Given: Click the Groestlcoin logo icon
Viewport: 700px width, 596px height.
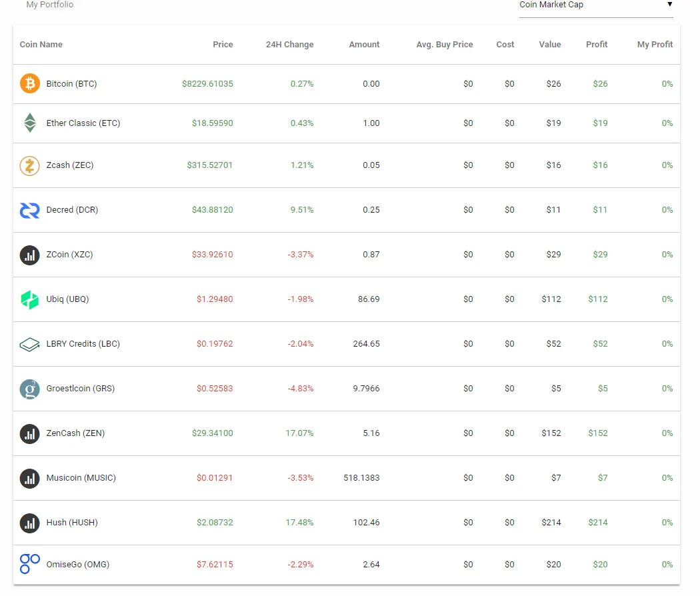Looking at the screenshot, I should click(29, 389).
